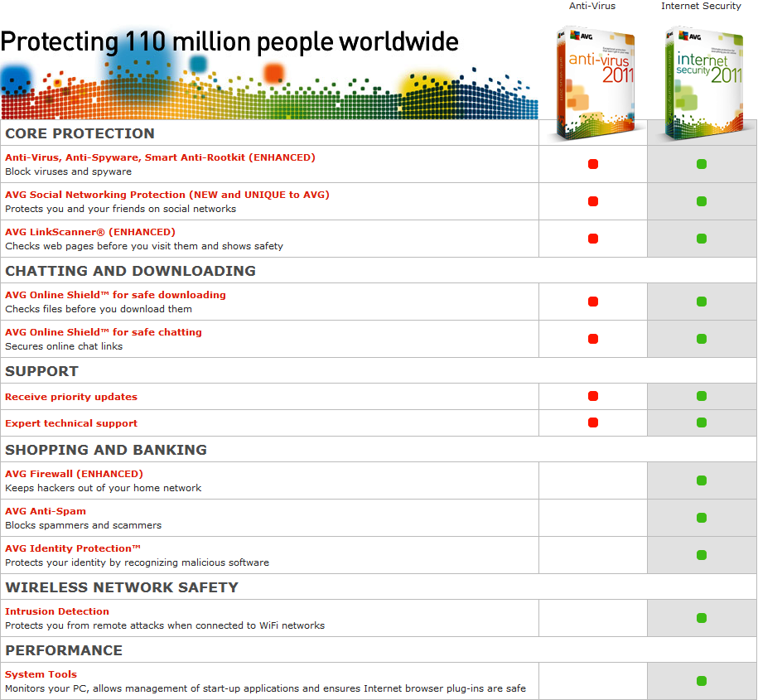Open the AVG LinkScanner (ENHANCED) feature link
758x700 pixels.
(90, 232)
